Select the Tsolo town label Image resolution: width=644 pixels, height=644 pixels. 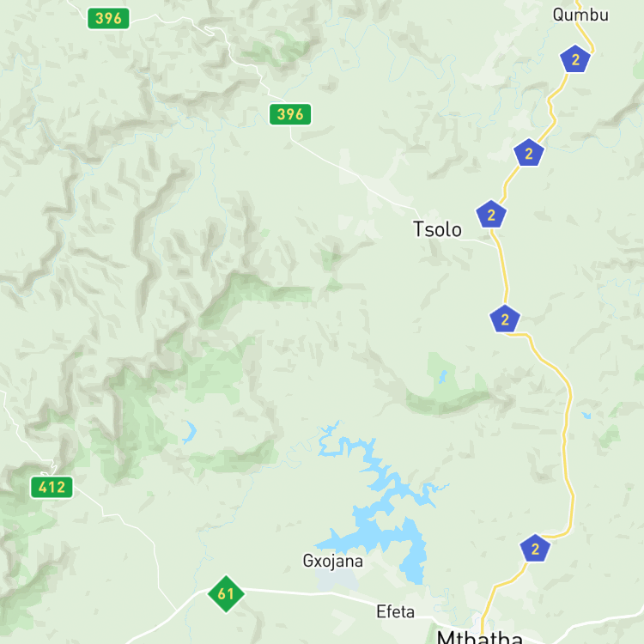coord(437,229)
